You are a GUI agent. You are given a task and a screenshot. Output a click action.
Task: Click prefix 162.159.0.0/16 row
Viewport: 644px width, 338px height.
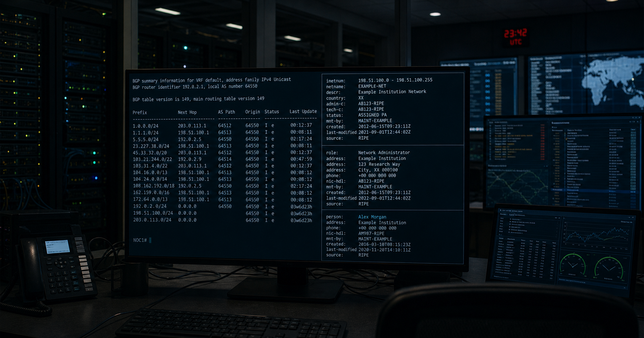tap(222, 193)
